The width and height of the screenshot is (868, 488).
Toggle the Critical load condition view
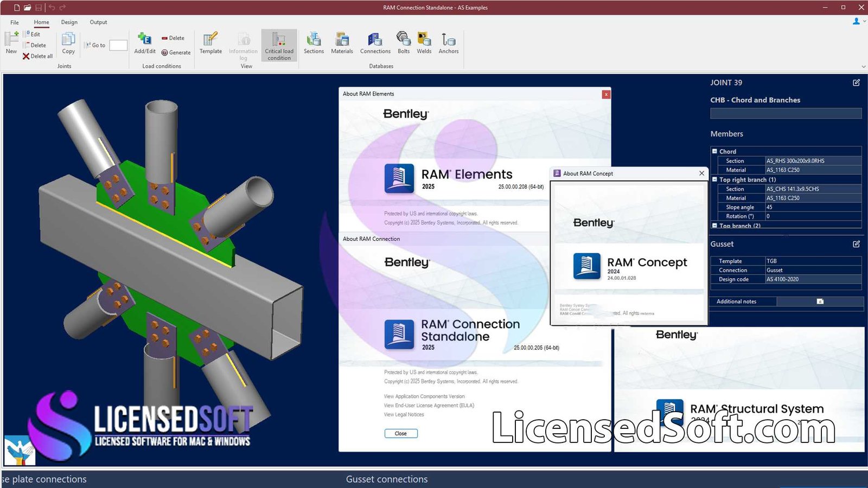click(279, 46)
